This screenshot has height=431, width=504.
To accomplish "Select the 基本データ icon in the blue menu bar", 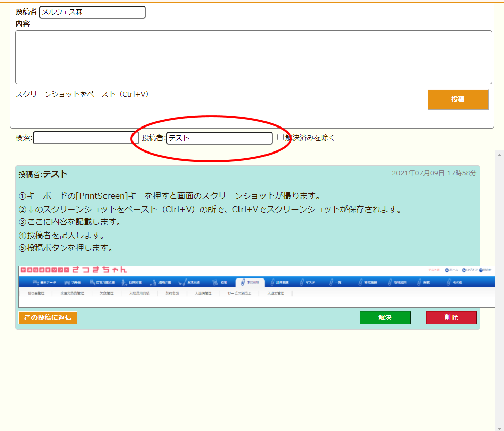I will click(36, 282).
